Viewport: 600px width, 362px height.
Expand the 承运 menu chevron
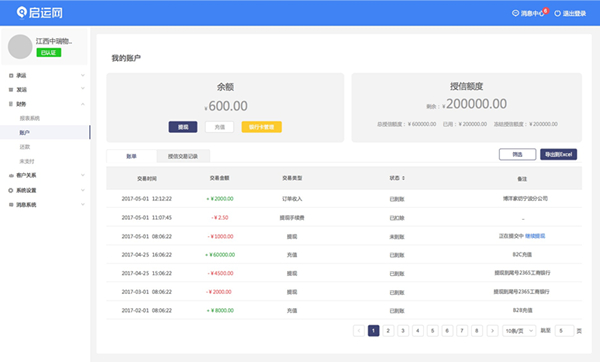tap(83, 75)
